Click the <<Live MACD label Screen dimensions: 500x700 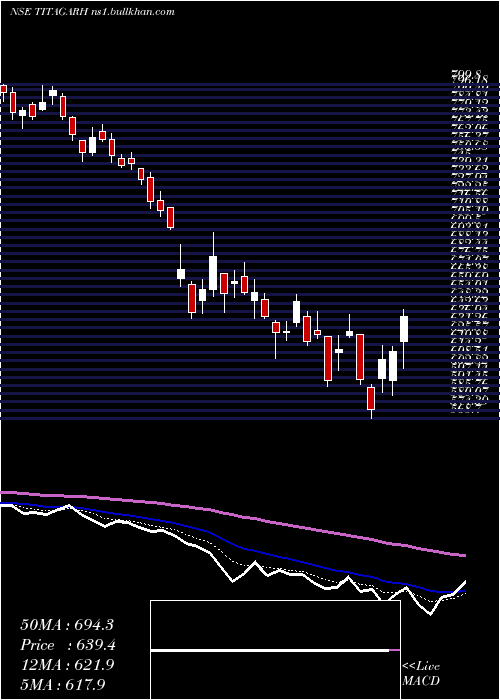tap(421, 674)
